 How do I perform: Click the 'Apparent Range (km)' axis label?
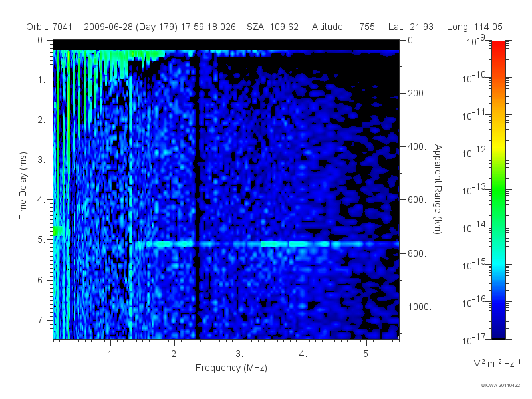click(x=438, y=189)
